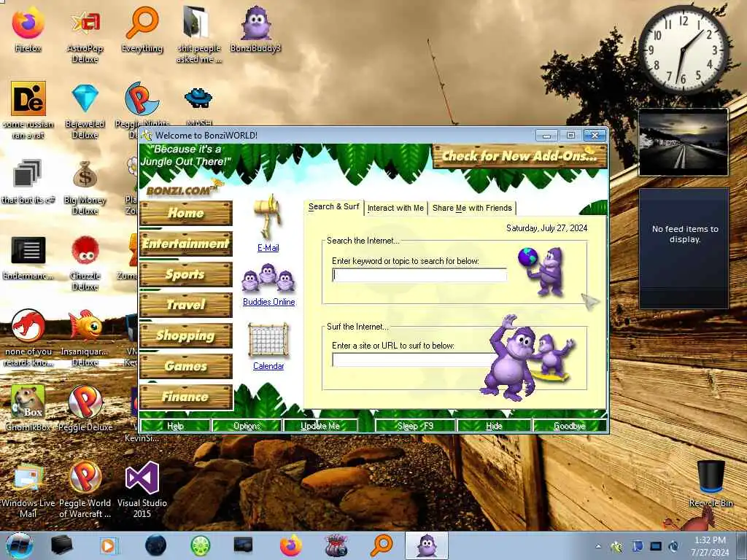
Task: Click the road slideshow gadget thumbnail
Action: click(x=683, y=141)
